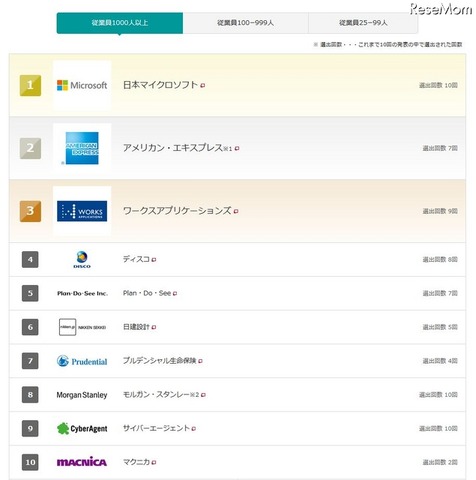Click the Microsoft logo

pyautogui.click(x=82, y=85)
